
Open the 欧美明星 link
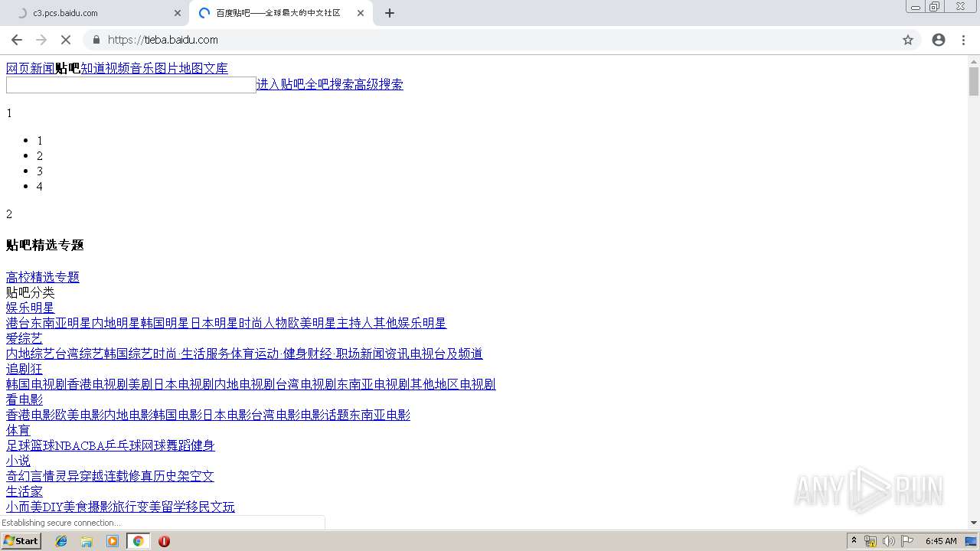coord(312,323)
